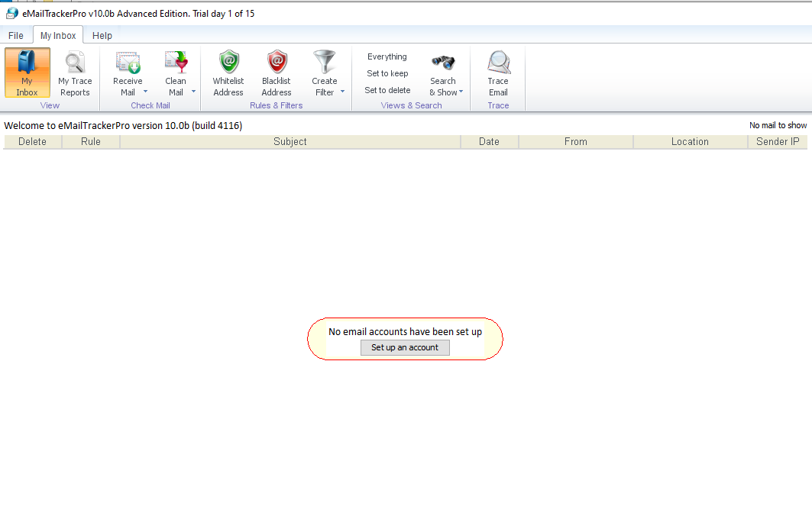Image resolution: width=812 pixels, height=532 pixels.
Task: Show mail Set to delete
Action: coord(387,90)
